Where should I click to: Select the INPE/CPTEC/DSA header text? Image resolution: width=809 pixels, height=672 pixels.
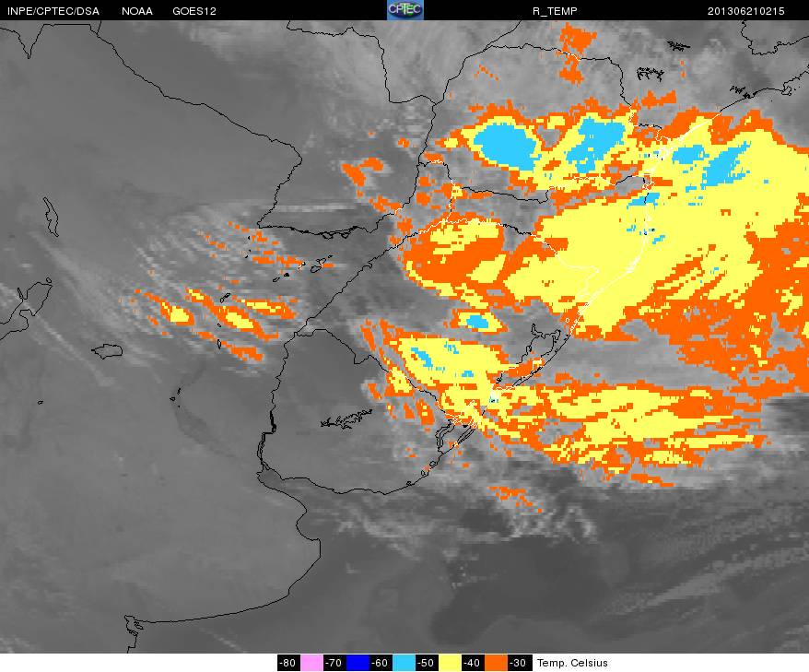coord(53,11)
